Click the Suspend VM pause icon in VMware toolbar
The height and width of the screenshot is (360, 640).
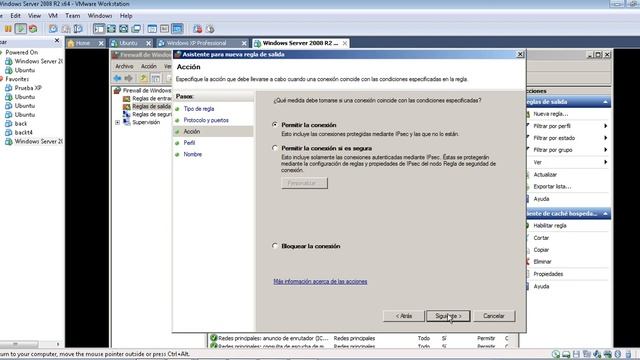8,29
